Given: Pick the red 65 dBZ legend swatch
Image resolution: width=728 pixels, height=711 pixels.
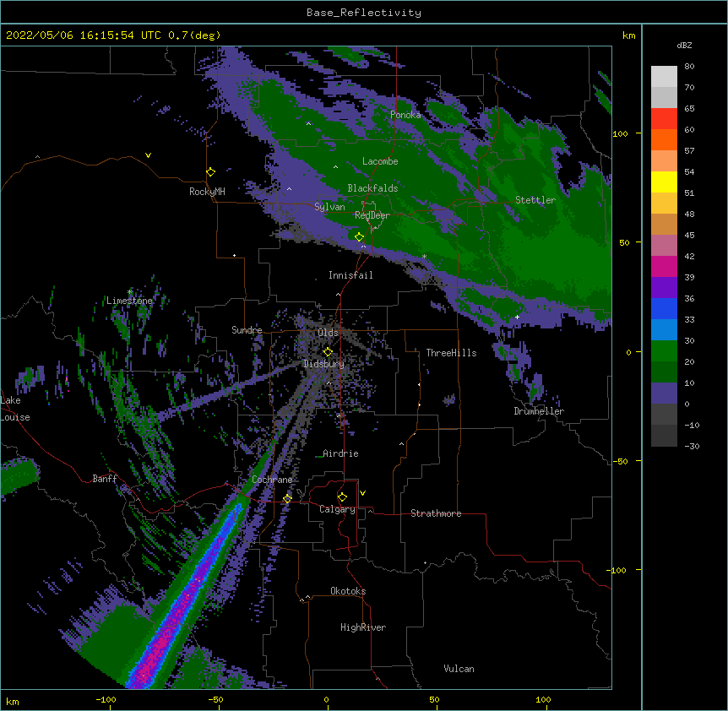Looking at the screenshot, I should (x=664, y=118).
